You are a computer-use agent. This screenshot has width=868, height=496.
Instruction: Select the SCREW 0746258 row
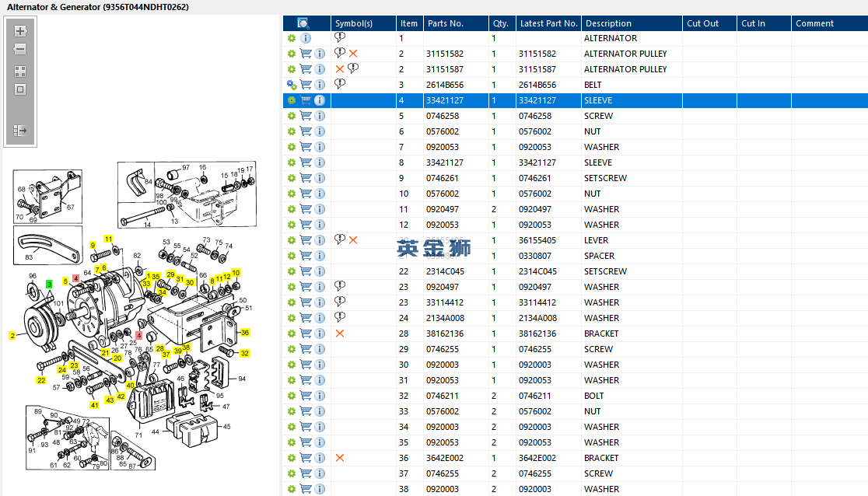pos(575,116)
